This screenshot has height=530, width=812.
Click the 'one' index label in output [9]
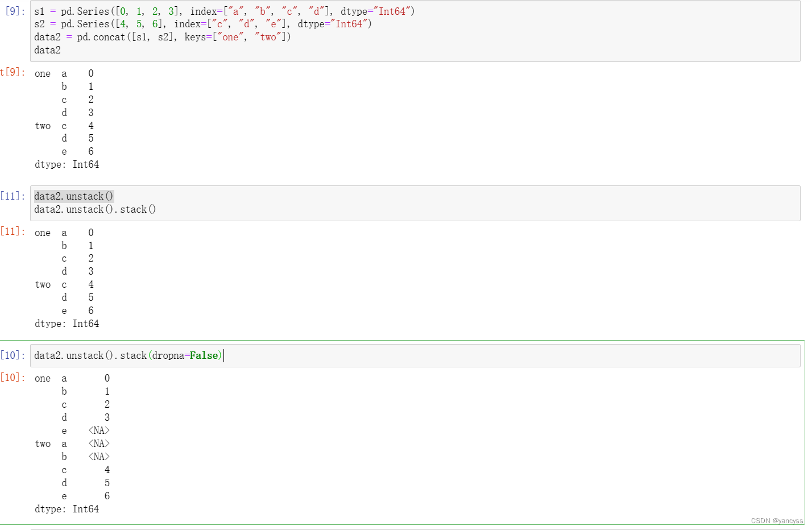(x=43, y=73)
